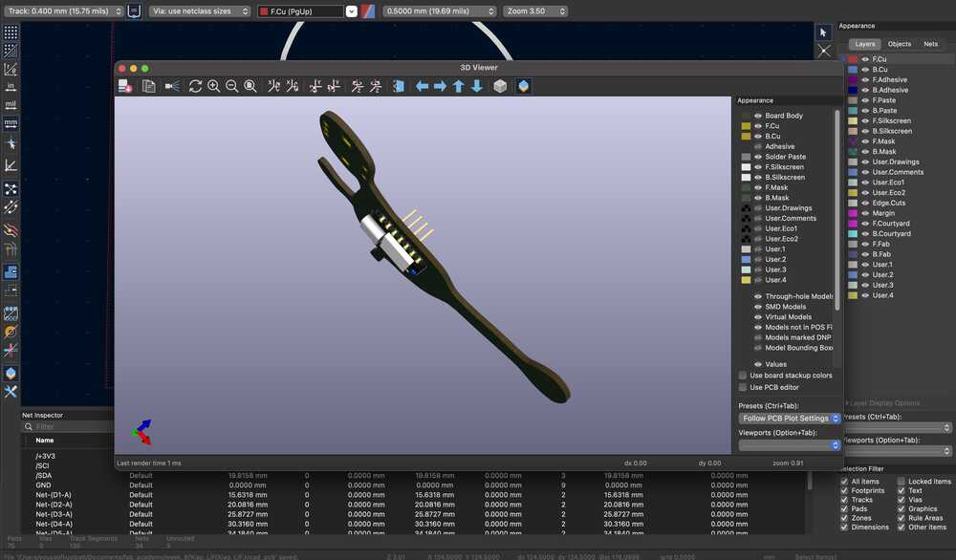Viewport: 956px width, 560px height.
Task: Select the arrow selection tool in right toolbar
Action: point(823,32)
